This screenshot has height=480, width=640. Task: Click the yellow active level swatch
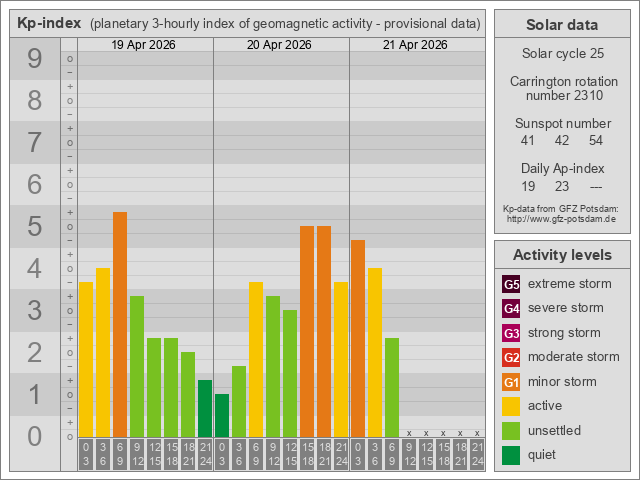click(x=511, y=406)
